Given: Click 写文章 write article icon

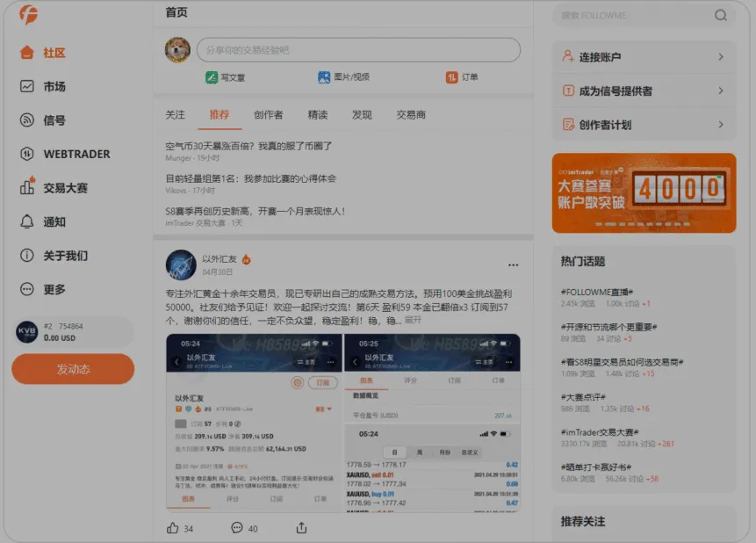Looking at the screenshot, I should click(212, 77).
